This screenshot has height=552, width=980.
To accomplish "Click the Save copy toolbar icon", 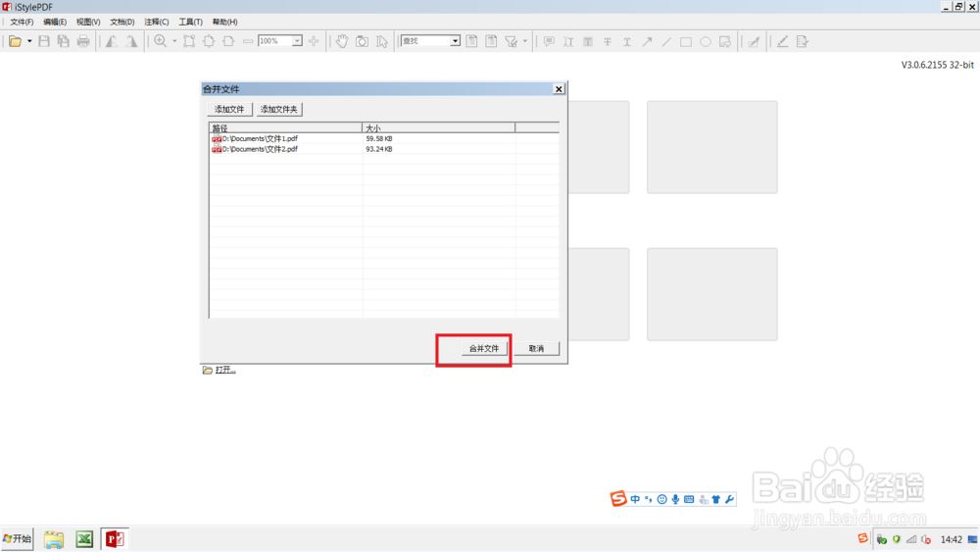I will click(63, 41).
